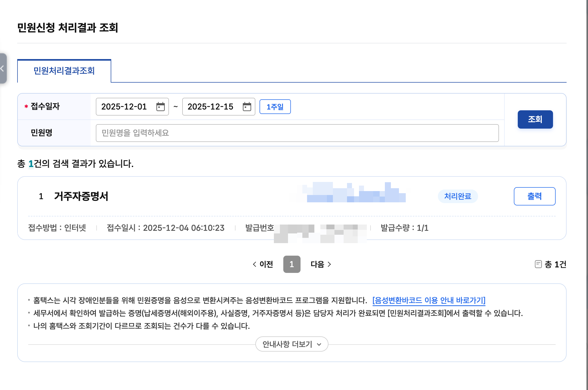Screen dimensions: 588x390
Task: Set date range with 1주일 button
Action: 275,107
